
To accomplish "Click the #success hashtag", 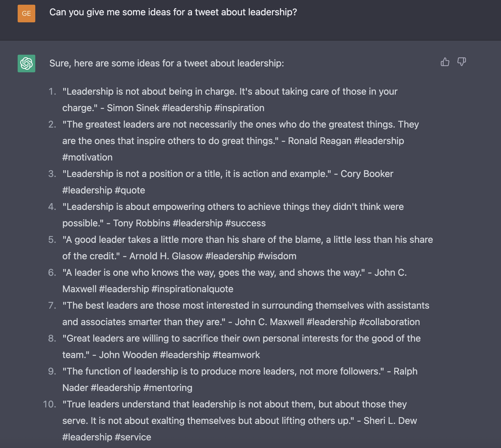I will click(245, 223).
